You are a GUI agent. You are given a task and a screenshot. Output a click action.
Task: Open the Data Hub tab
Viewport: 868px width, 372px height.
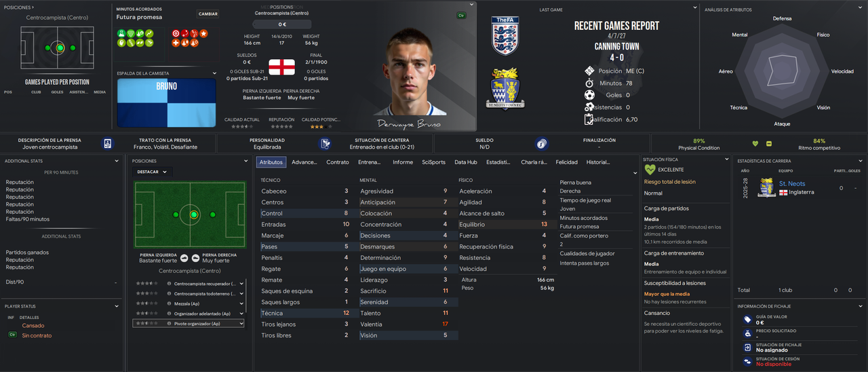(x=466, y=162)
